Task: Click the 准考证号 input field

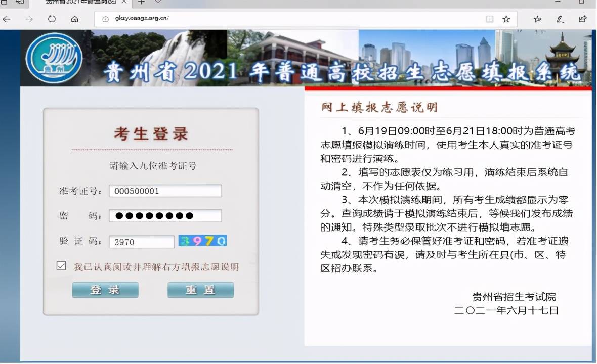Action: [x=165, y=191]
